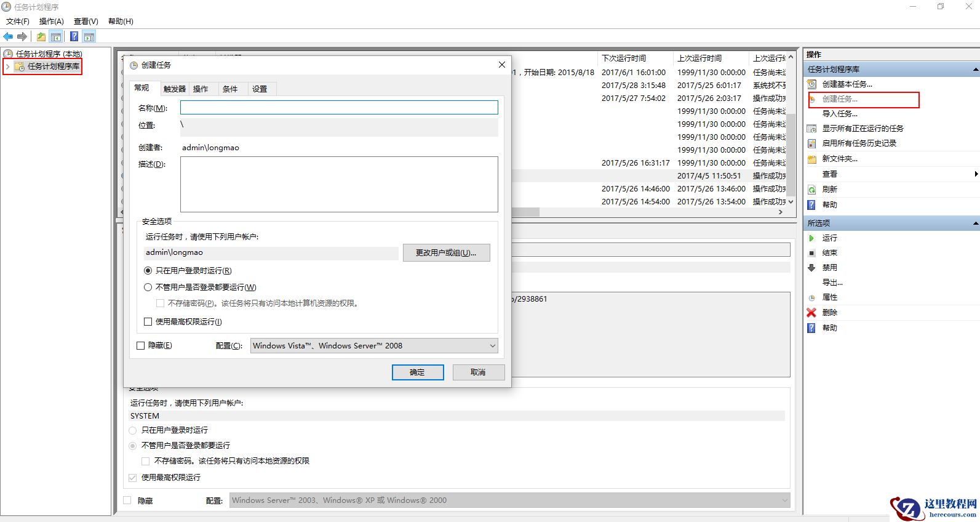Open background 配置 Windows Server 2003 dropdown
This screenshot has width=980, height=522.
pos(510,500)
